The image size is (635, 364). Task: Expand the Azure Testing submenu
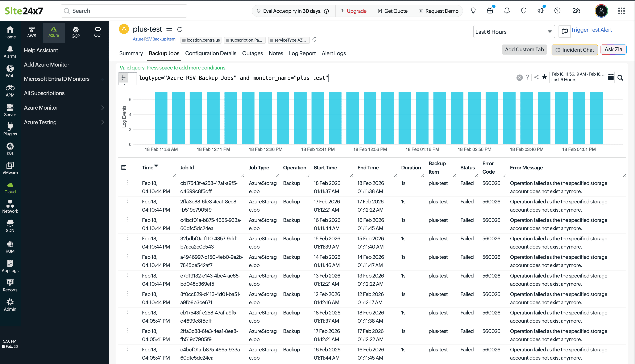click(103, 122)
